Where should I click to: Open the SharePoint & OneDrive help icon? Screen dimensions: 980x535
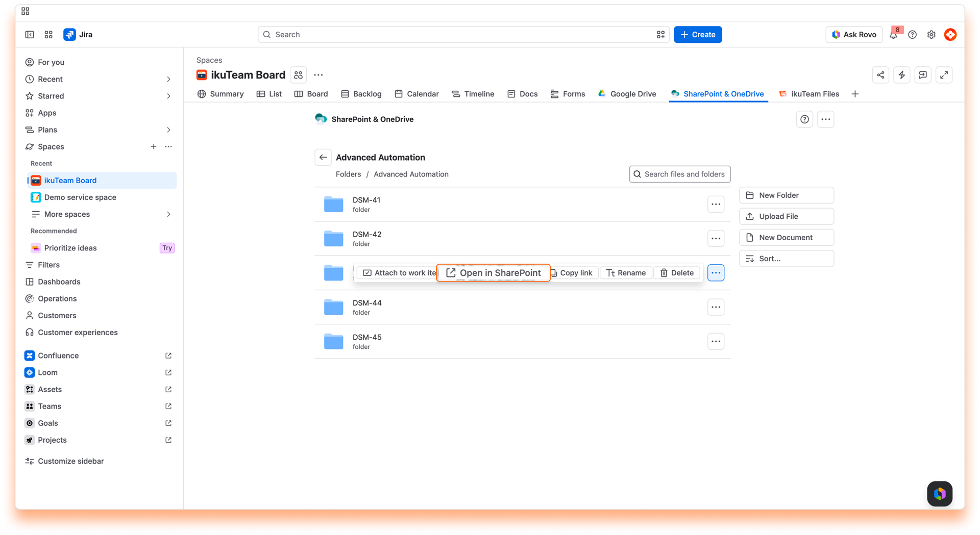[x=804, y=119]
